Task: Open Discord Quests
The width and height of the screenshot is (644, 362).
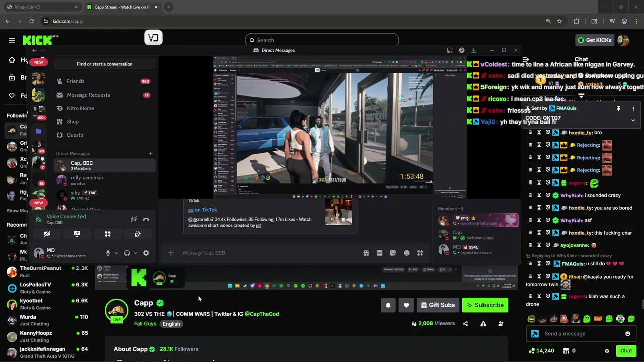Action: coord(104,135)
